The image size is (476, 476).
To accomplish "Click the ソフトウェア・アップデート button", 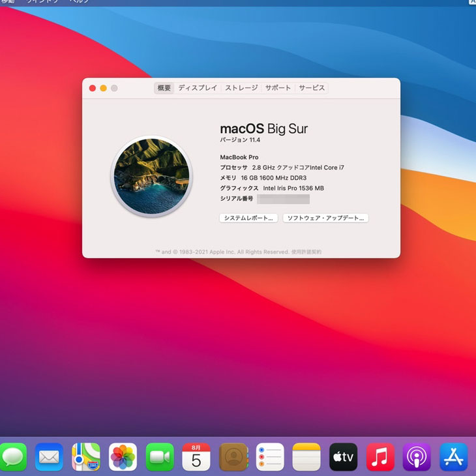I will [325, 218].
